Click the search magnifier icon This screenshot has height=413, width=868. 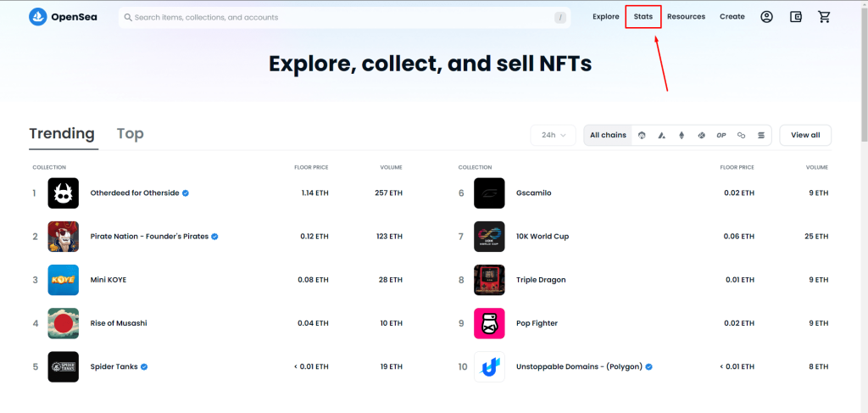[x=128, y=18]
